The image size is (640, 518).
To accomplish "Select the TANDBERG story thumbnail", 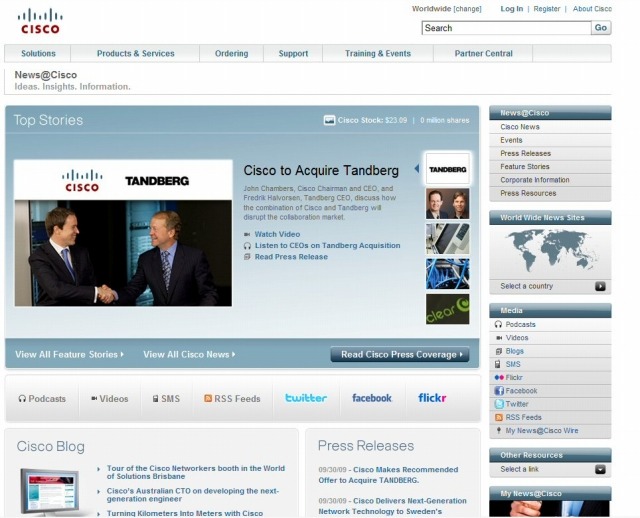I will tap(448, 169).
